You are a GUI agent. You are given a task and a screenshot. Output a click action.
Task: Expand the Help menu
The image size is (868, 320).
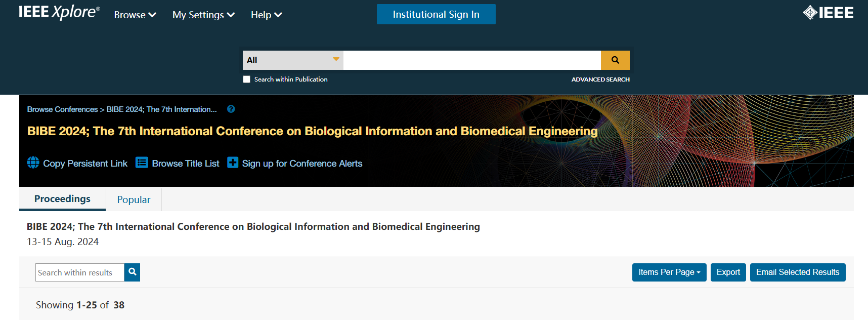point(266,15)
